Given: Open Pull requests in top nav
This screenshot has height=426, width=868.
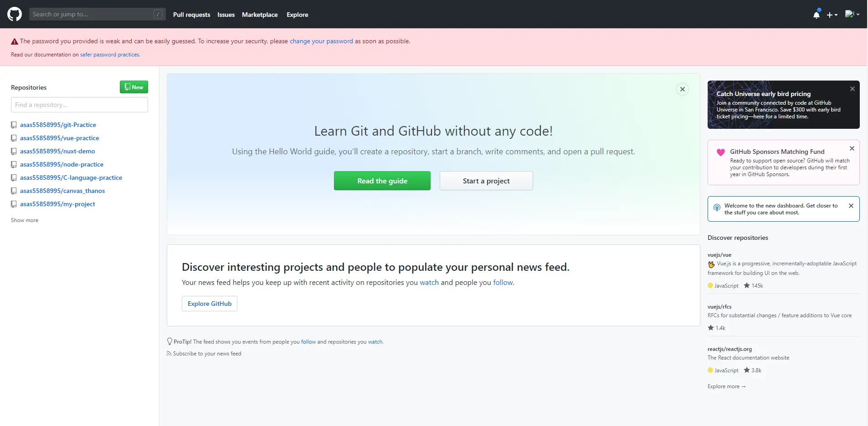Looking at the screenshot, I should coord(191,15).
